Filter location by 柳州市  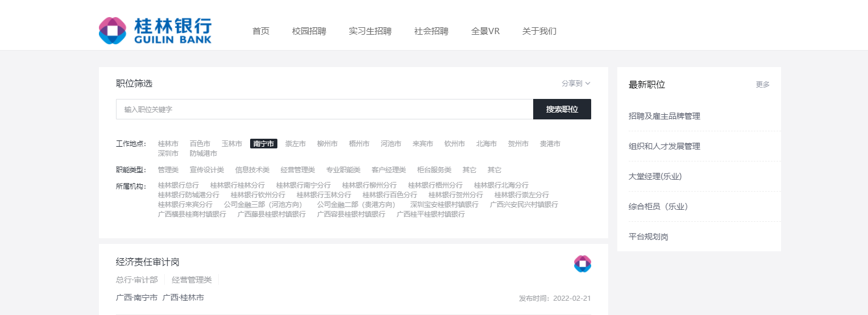click(327, 144)
